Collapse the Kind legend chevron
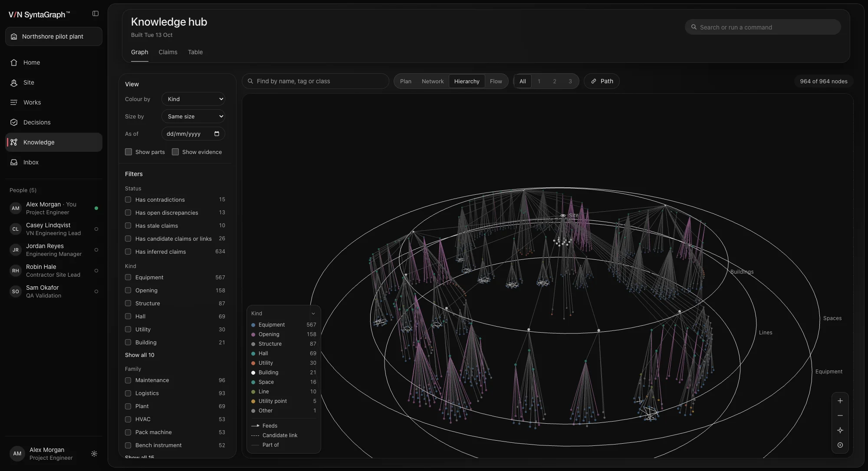 313,313
